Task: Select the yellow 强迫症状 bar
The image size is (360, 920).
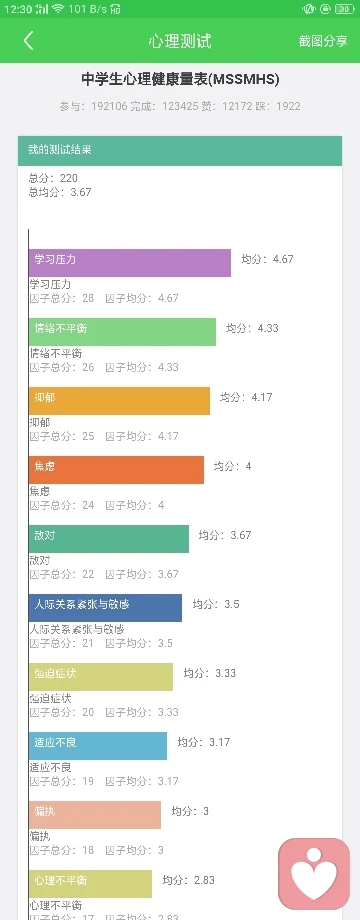Action: click(x=101, y=677)
